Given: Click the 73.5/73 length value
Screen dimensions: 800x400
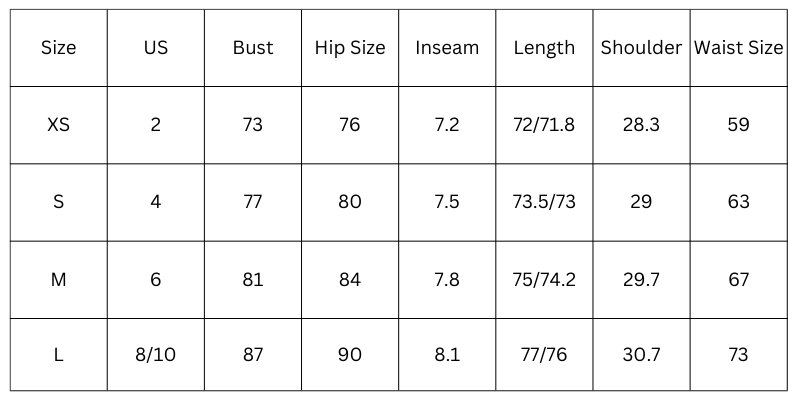Looking at the screenshot, I should [x=544, y=202].
